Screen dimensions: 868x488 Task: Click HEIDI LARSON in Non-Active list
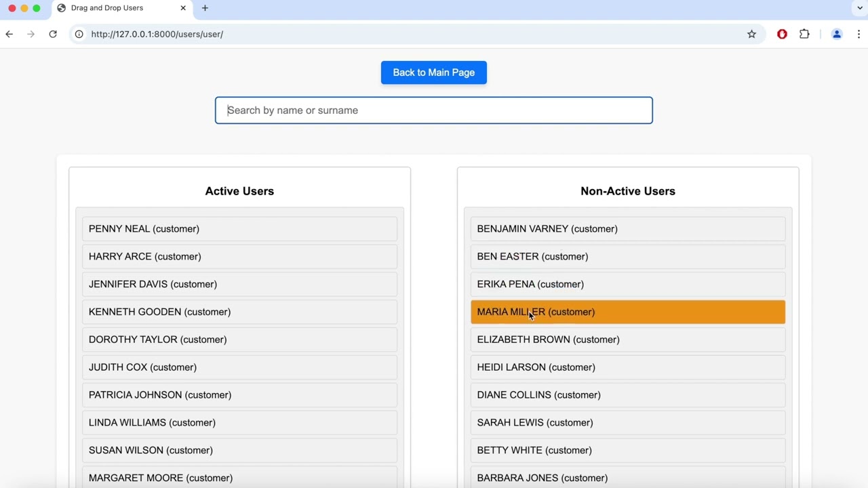627,367
